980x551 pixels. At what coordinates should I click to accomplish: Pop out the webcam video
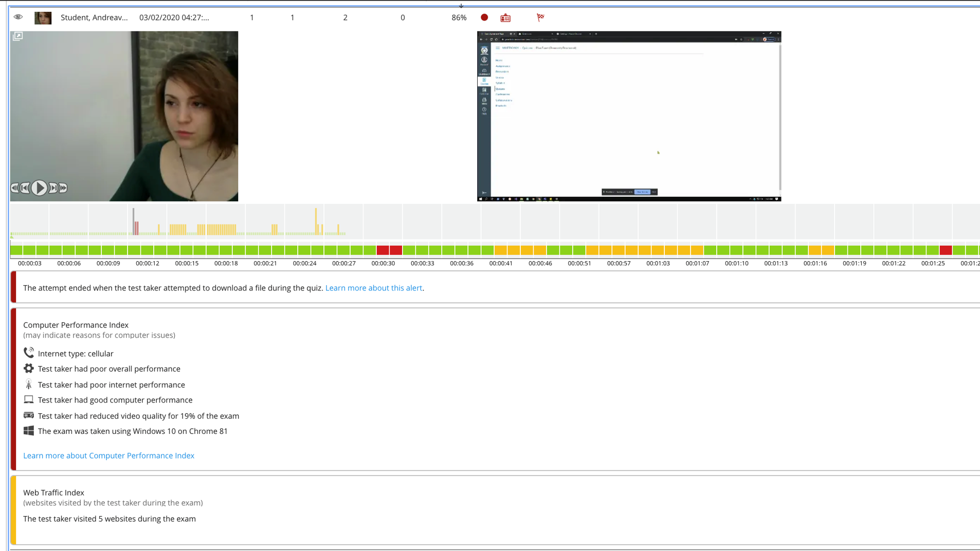[x=17, y=36]
